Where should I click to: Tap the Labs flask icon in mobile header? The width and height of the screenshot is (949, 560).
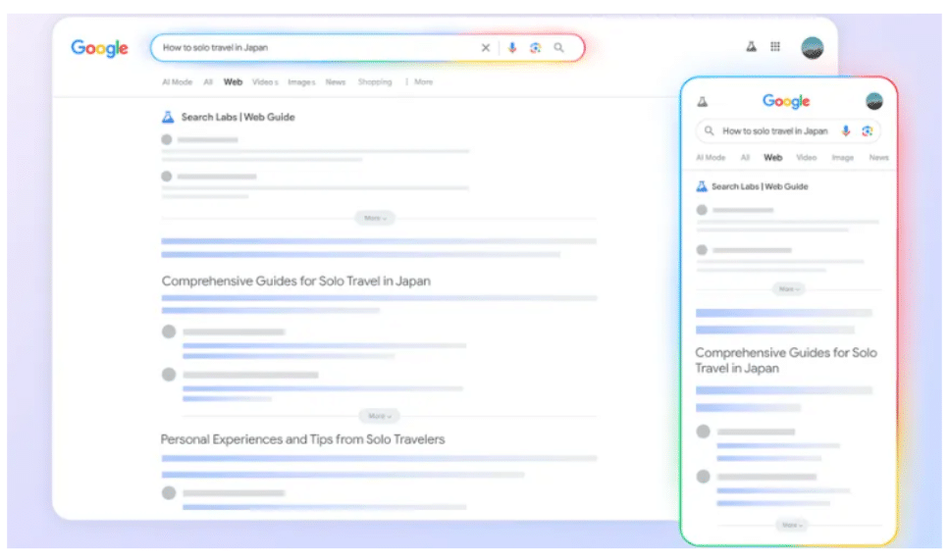tap(702, 101)
